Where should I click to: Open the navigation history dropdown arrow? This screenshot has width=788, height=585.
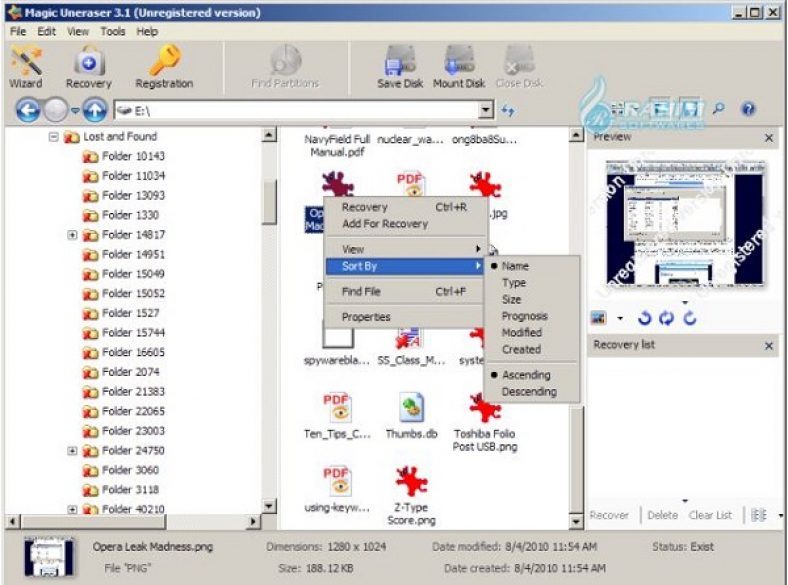(x=75, y=110)
